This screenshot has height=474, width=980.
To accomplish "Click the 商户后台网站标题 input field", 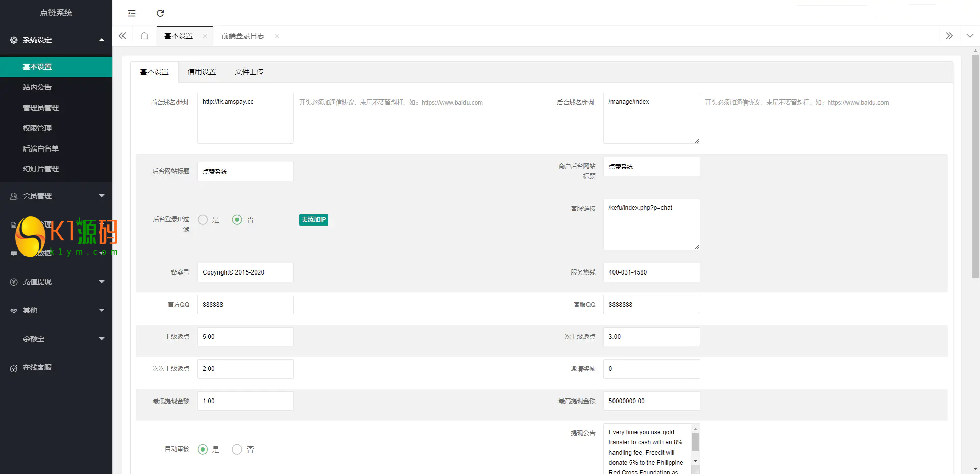I will click(651, 166).
